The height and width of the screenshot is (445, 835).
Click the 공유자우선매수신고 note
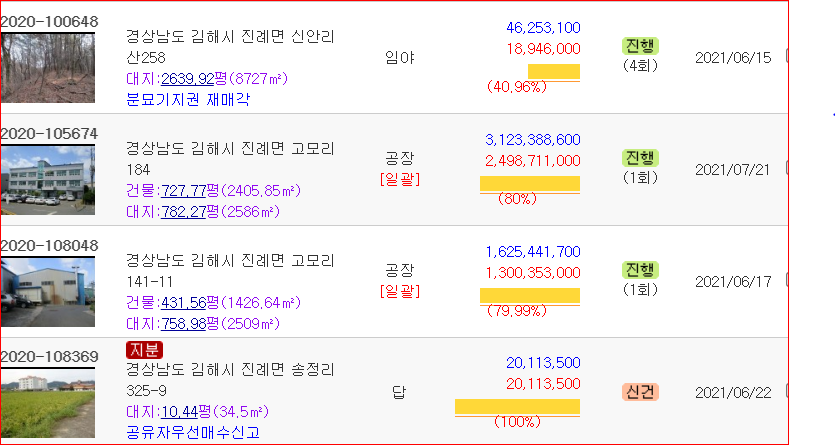(x=193, y=432)
